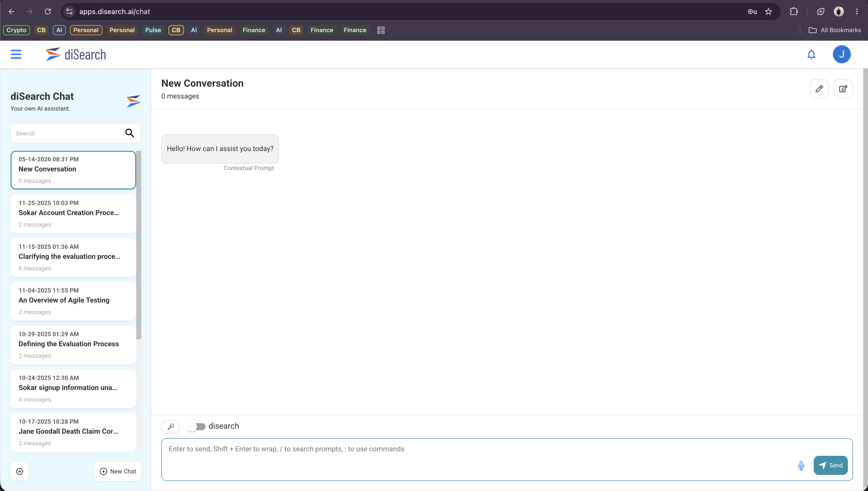
Task: Click the diSearch Chat panel logo
Action: (x=133, y=101)
